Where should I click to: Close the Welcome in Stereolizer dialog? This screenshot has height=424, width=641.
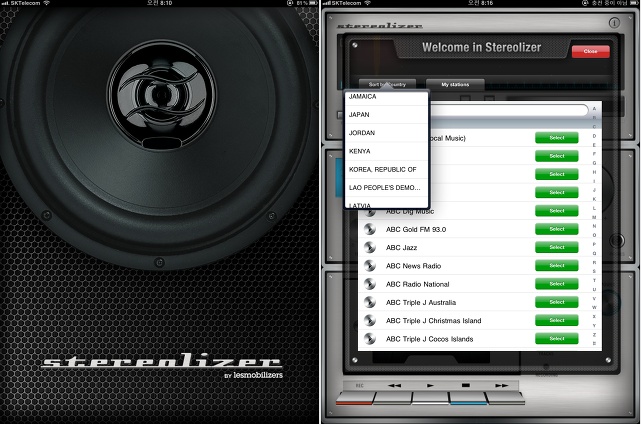point(590,51)
